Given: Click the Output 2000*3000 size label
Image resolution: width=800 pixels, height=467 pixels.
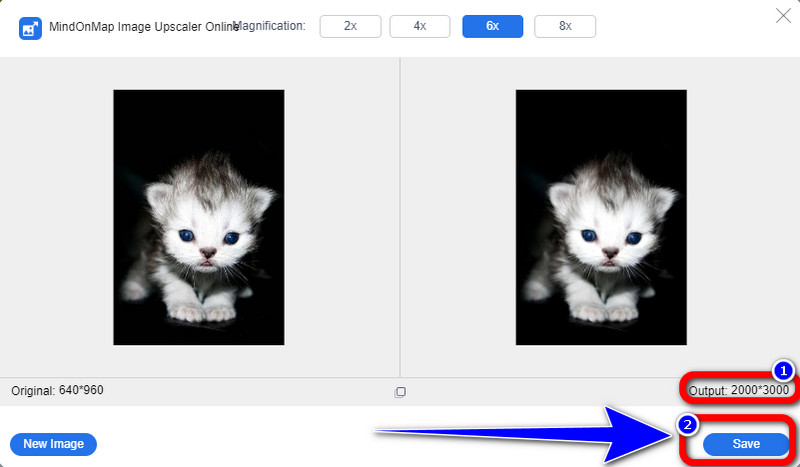Looking at the screenshot, I should pos(738,389).
